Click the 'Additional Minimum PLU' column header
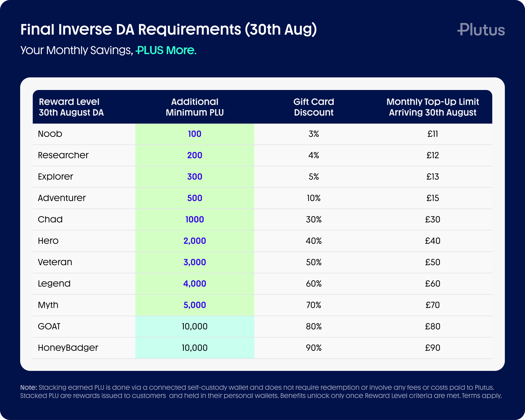This screenshot has width=525, height=420. [195, 107]
